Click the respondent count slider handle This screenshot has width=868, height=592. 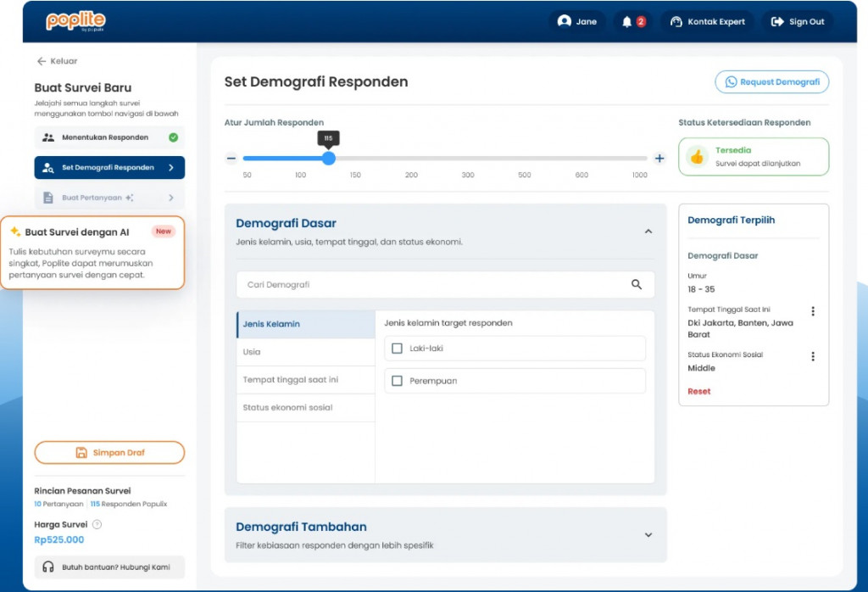pyautogui.click(x=329, y=159)
